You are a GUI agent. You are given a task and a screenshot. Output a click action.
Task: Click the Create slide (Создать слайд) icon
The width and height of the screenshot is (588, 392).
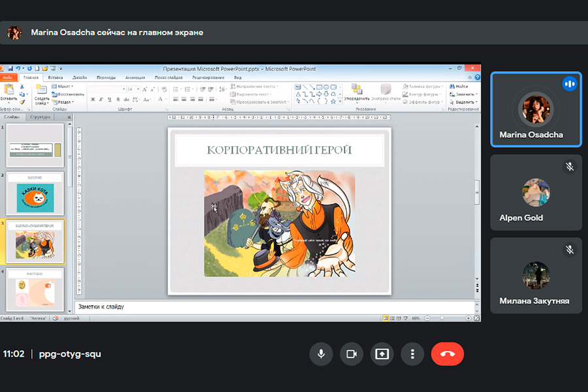[42, 93]
